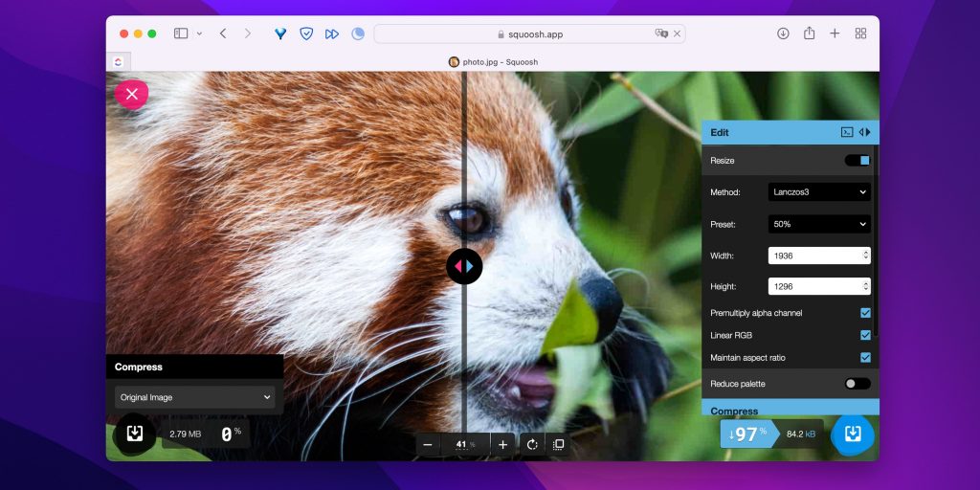980x490 pixels.
Task: Show Safari tab overview grid icon
Action: [860, 33]
